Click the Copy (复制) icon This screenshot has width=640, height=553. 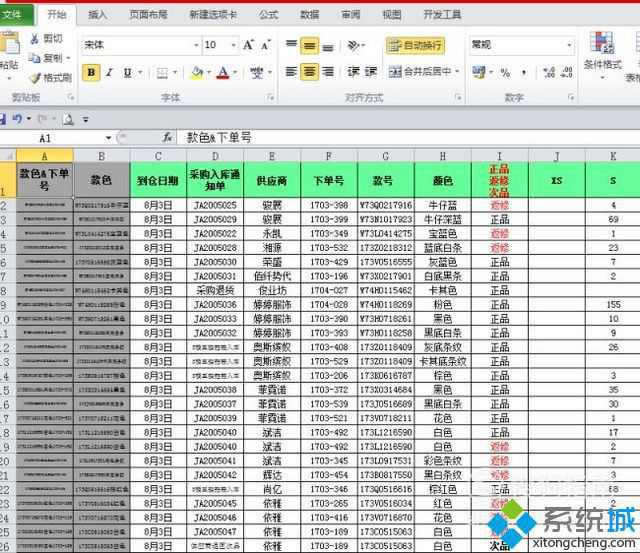(34, 58)
